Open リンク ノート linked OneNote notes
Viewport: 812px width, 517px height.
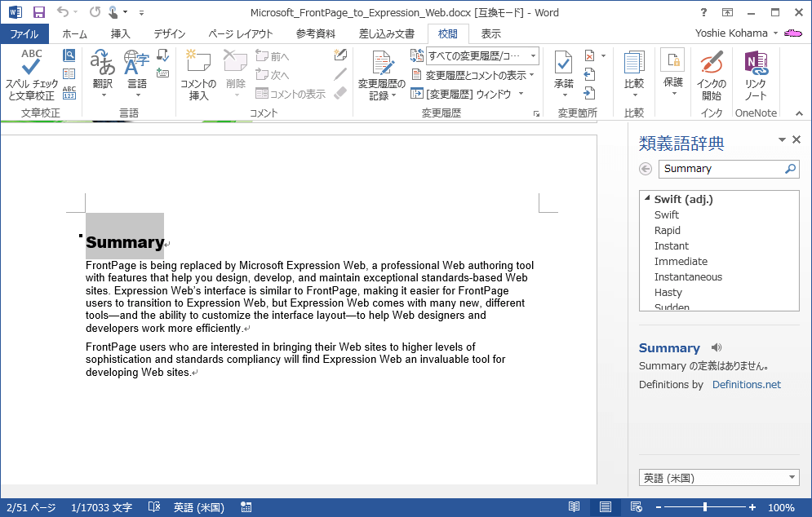[756, 76]
